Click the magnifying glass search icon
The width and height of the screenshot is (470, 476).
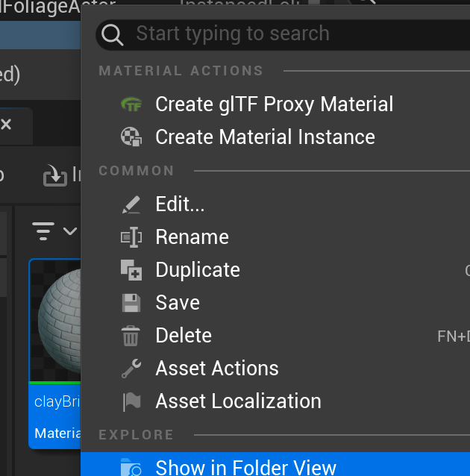(113, 34)
